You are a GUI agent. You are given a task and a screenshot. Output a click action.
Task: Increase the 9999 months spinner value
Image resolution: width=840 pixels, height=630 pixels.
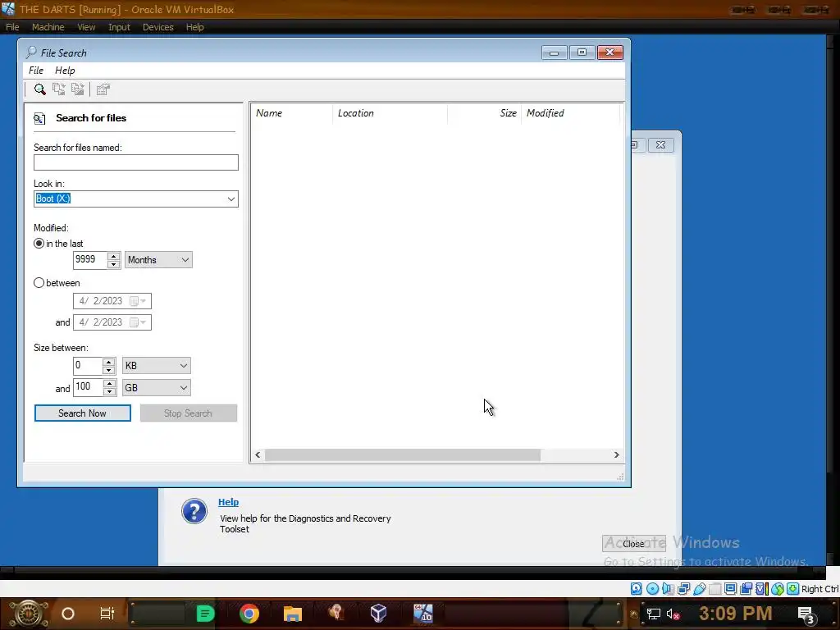click(x=113, y=256)
